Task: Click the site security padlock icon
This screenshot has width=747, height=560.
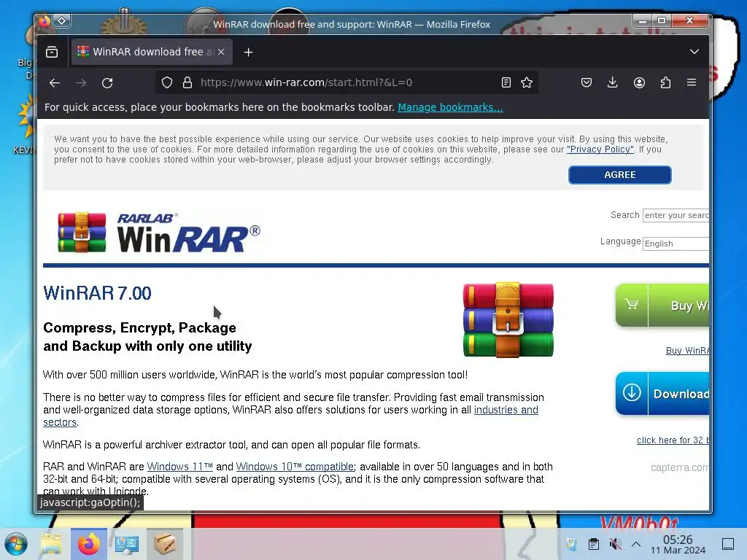Action: tap(187, 83)
